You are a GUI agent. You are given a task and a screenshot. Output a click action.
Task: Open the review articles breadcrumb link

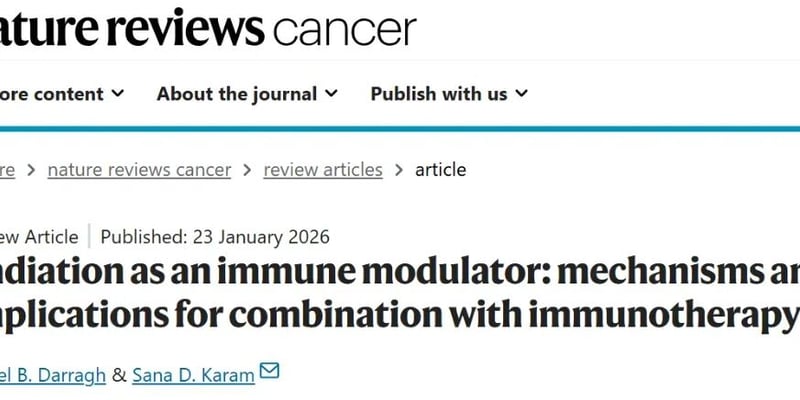(323, 170)
